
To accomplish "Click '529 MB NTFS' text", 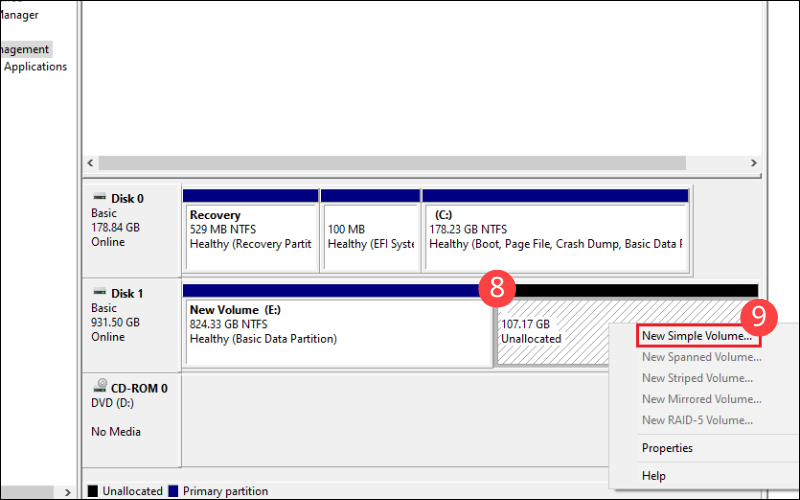I will [x=222, y=230].
